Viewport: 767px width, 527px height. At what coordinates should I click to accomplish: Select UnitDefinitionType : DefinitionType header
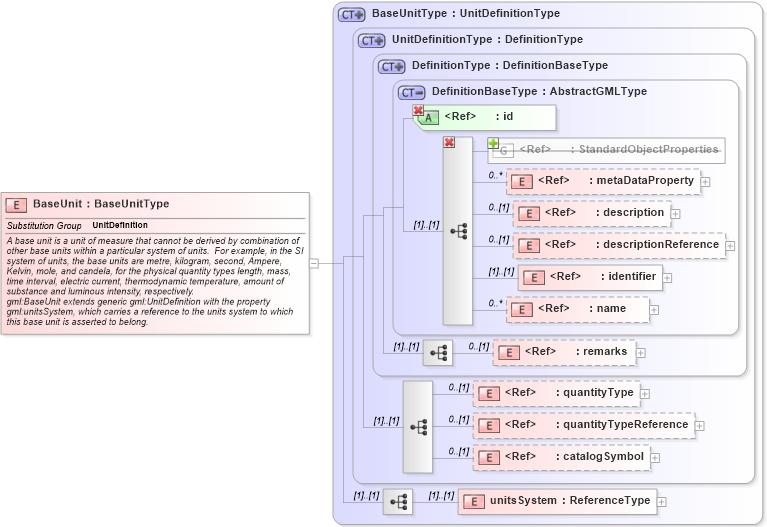click(x=487, y=40)
